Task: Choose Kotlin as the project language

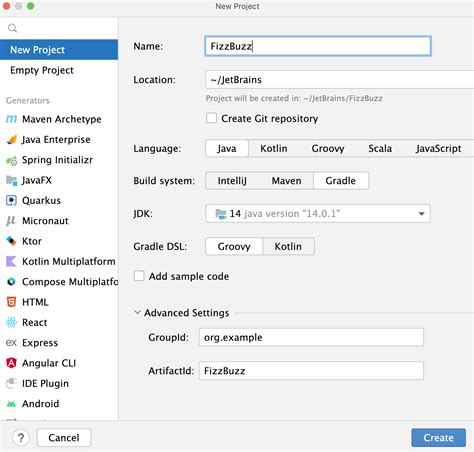Action: click(x=274, y=148)
